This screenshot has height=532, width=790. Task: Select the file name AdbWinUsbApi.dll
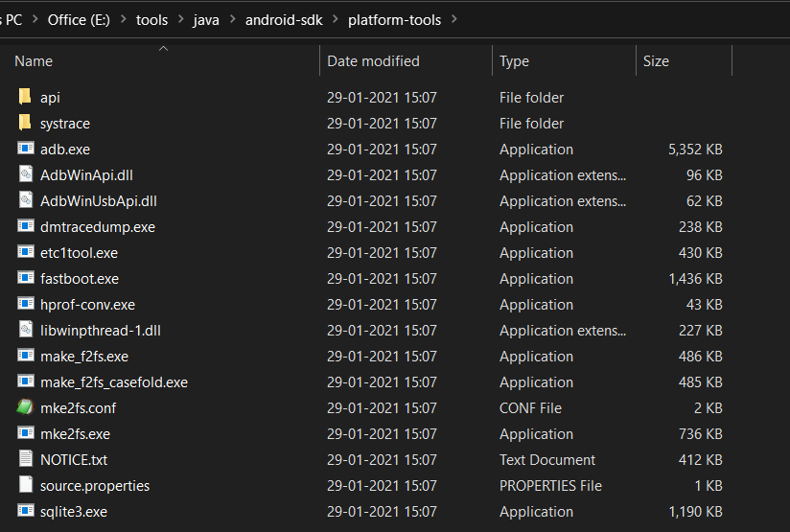pyautogui.click(x=99, y=201)
